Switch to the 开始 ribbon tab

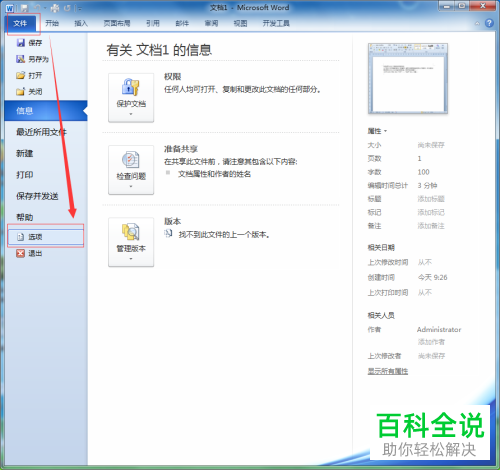click(x=52, y=23)
